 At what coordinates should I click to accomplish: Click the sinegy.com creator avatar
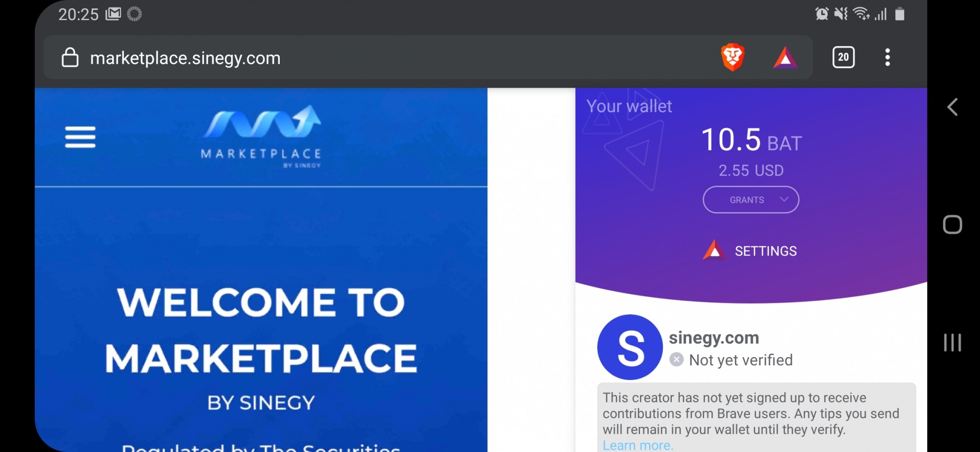(630, 347)
